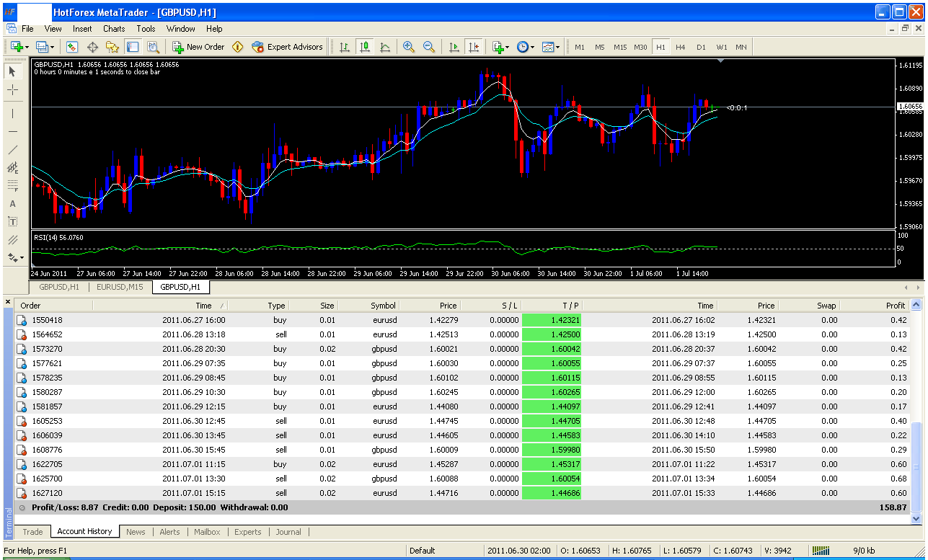Viewport: 928px width, 560px height.
Task: Open the News tab in Terminal
Action: (136, 532)
